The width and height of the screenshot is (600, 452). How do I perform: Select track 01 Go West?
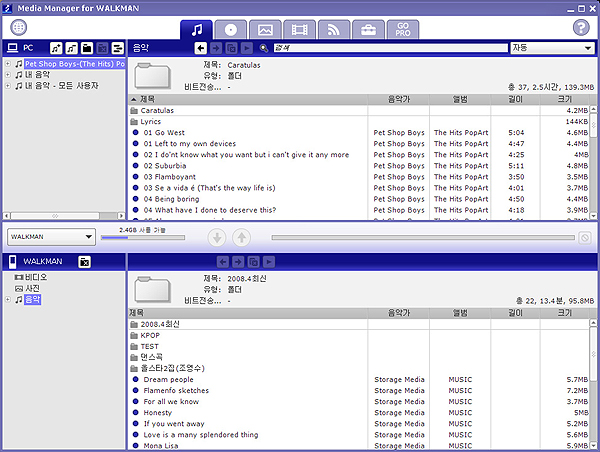[x=359, y=133]
